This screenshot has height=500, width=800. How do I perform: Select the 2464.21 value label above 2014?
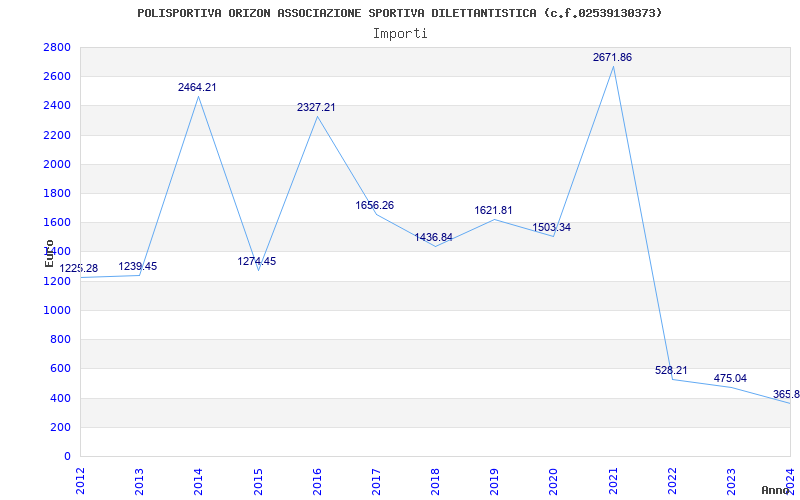[x=197, y=87]
